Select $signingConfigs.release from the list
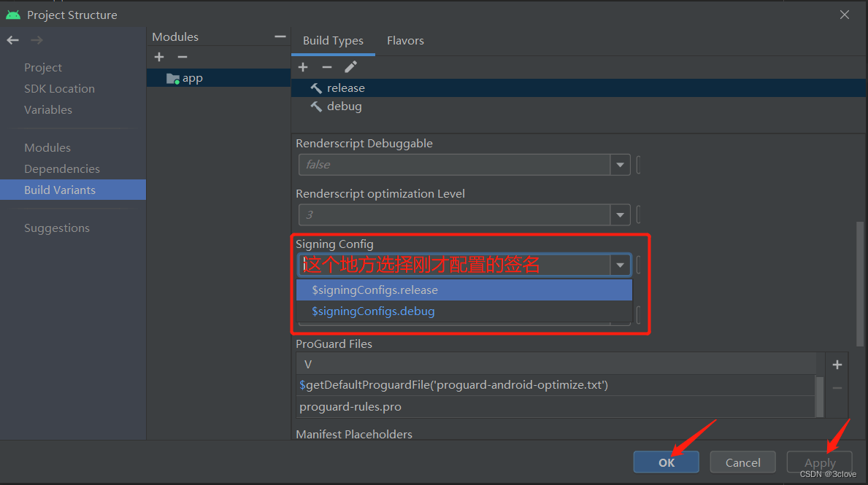 pos(375,290)
